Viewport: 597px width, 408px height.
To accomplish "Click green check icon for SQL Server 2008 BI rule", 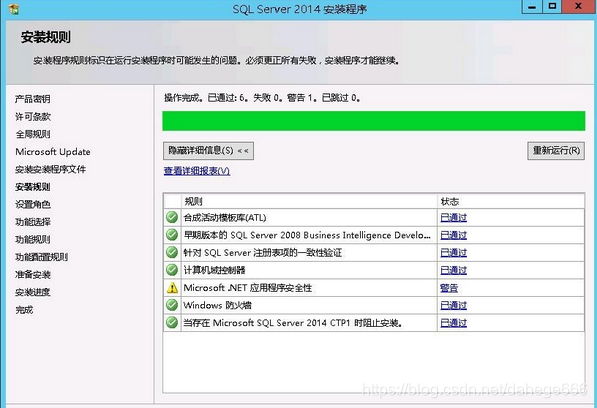I will tap(172, 235).
